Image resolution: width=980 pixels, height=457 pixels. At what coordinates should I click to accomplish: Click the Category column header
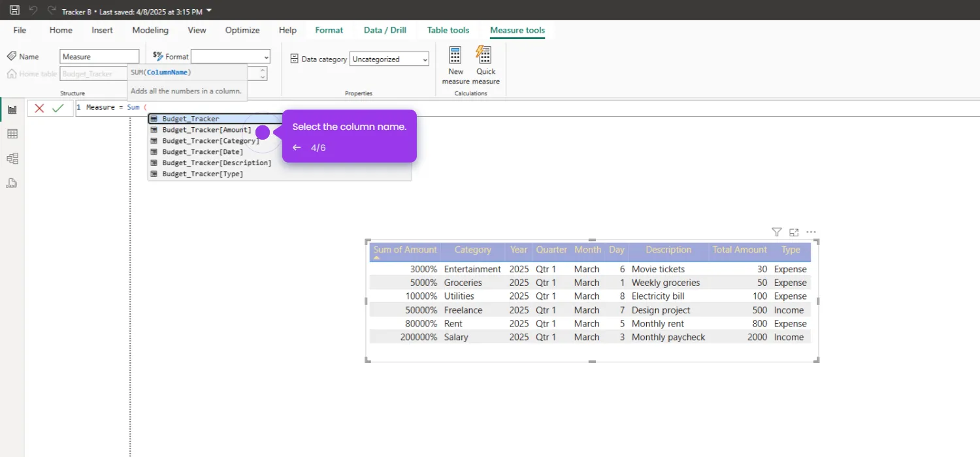tap(472, 250)
